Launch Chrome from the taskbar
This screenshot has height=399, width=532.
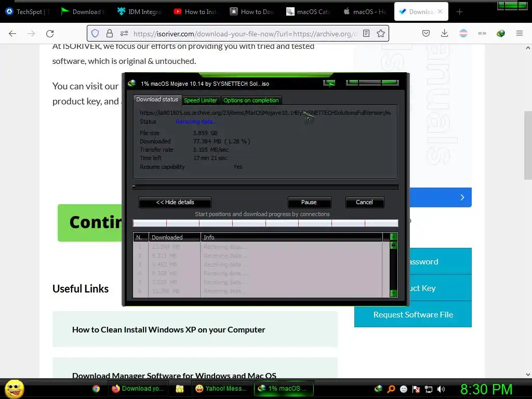point(96,389)
